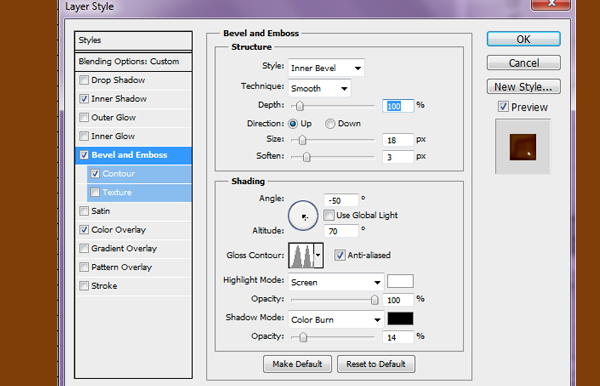
Task: Click the Soften slider handle
Action: pos(307,157)
